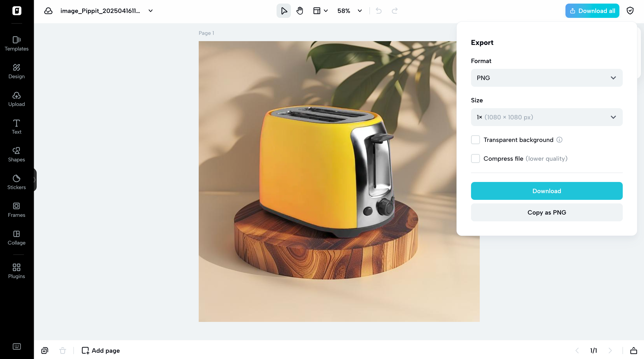This screenshot has height=359, width=644.
Task: Open the Stickers panel
Action: click(17, 182)
